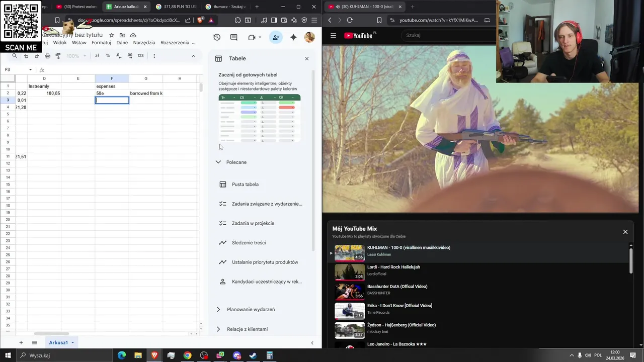Collapse the Sheets menu bar with the arrow
Image resolution: width=644 pixels, height=362 pixels.
coord(193,56)
